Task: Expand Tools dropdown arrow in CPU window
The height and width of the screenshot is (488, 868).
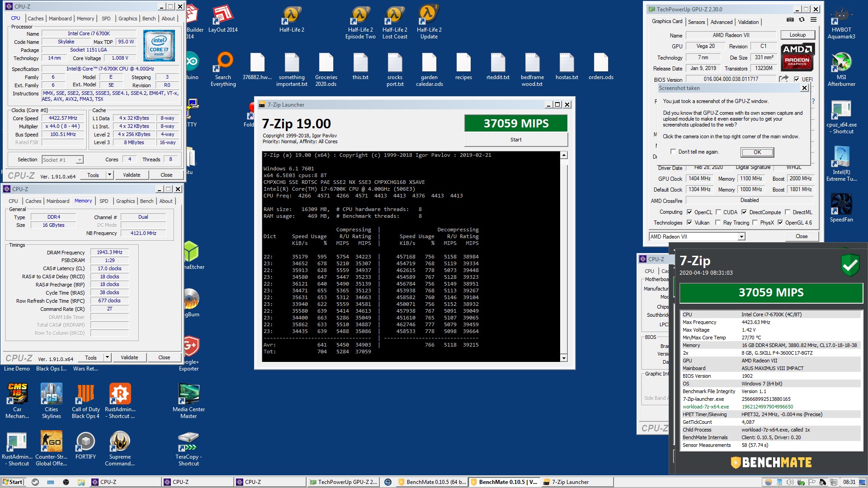Action: (x=109, y=175)
